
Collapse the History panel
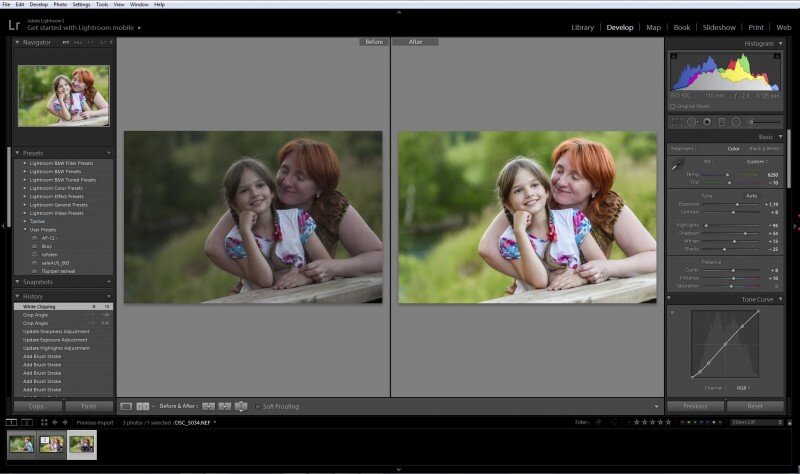(x=17, y=296)
